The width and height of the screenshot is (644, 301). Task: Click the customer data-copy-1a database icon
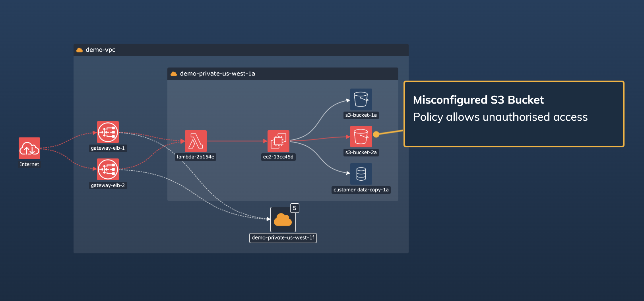pos(361,174)
